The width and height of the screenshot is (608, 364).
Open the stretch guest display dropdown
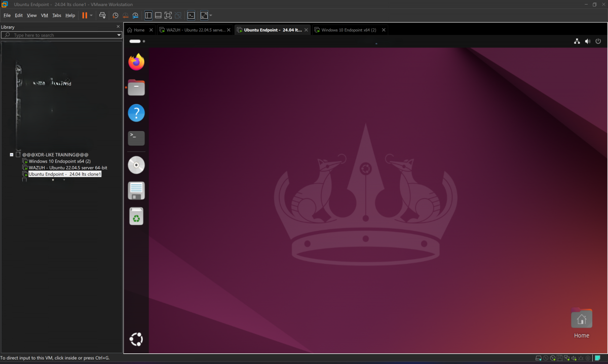coord(210,15)
